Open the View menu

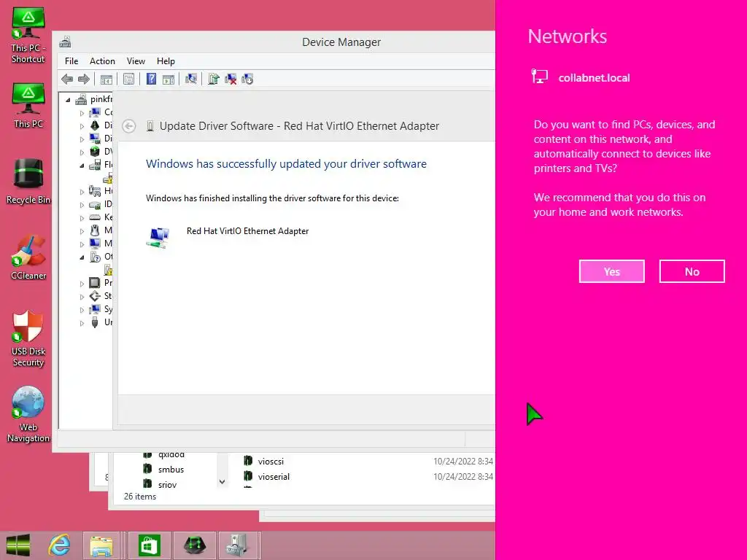(136, 61)
